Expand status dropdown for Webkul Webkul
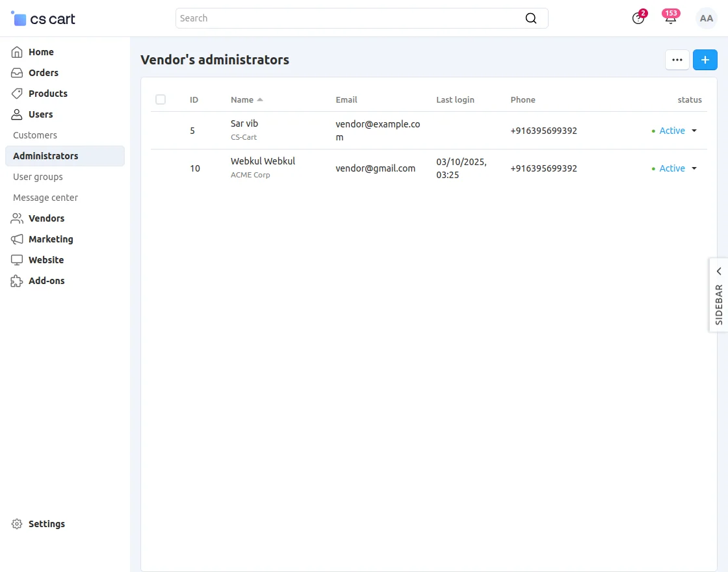Image resolution: width=728 pixels, height=572 pixels. coord(694,168)
